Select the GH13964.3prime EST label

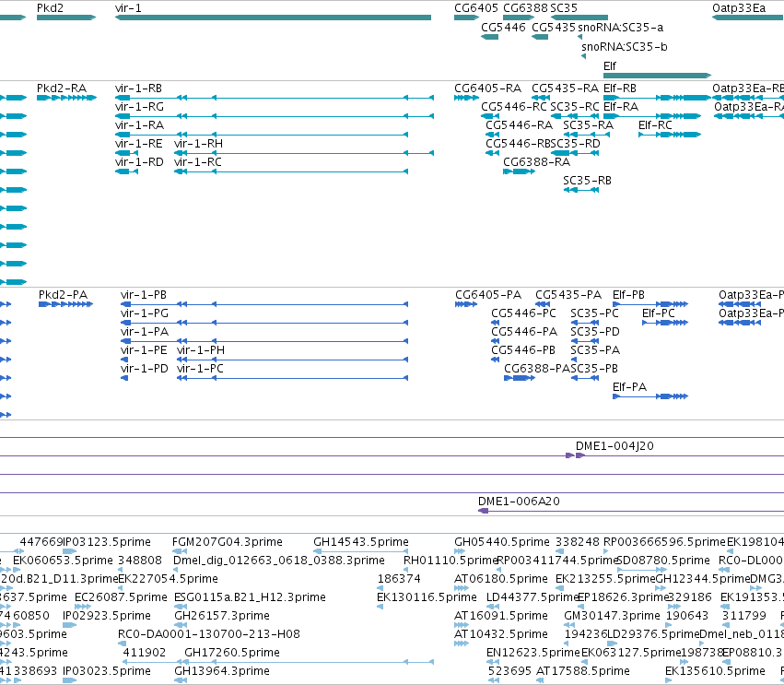[221, 671]
